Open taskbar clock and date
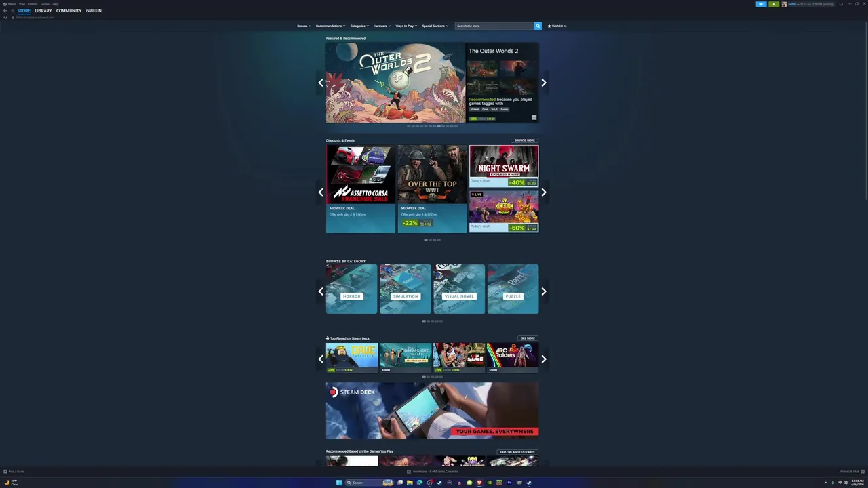 [857, 483]
